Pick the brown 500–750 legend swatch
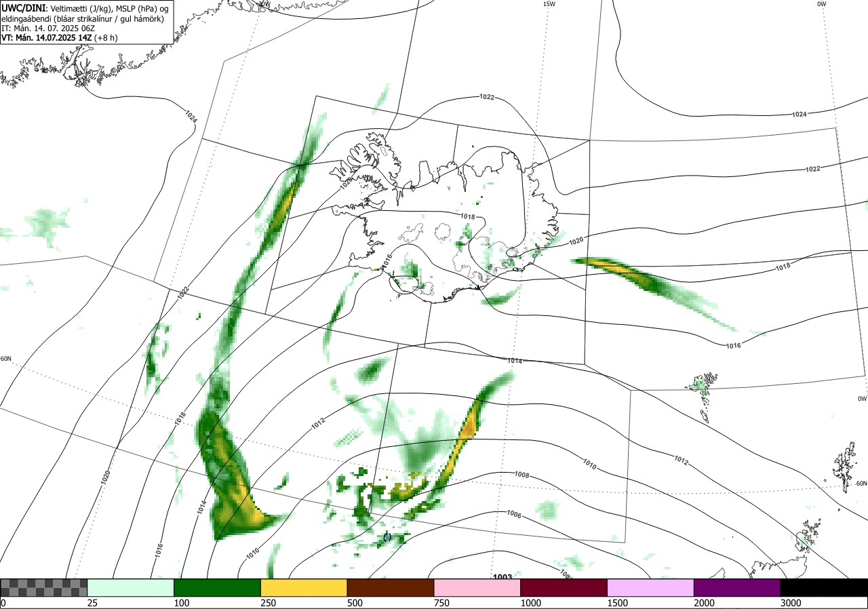Screen dimensions: 868x609 coord(391,587)
